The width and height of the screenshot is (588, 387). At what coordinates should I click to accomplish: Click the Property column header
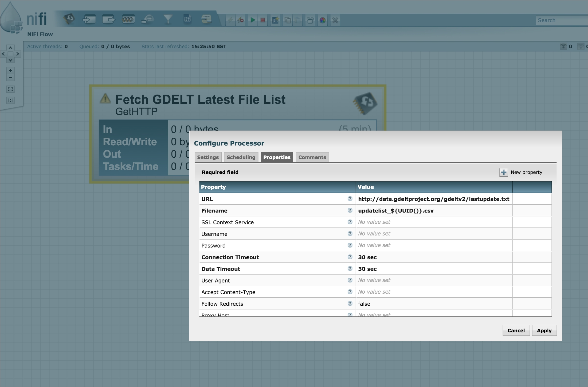click(x=278, y=187)
